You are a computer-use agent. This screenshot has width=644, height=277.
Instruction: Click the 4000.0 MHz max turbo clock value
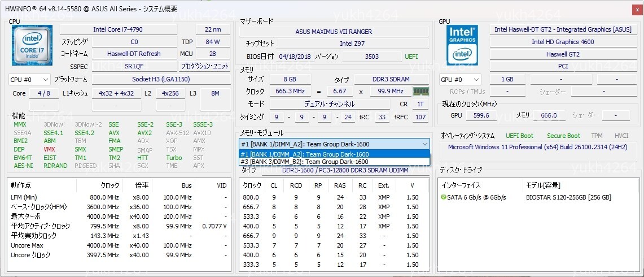(103, 217)
